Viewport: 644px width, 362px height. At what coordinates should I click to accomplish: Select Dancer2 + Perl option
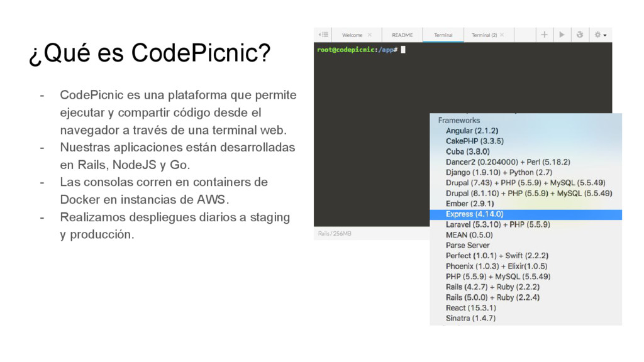[x=508, y=162]
